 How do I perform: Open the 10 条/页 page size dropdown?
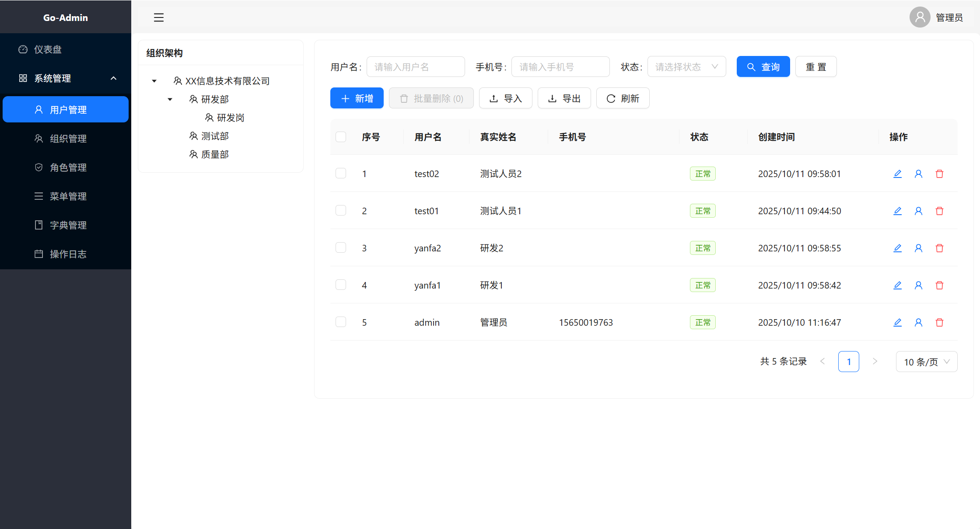point(926,362)
